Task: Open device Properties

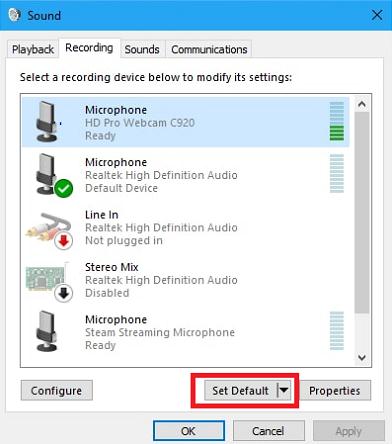Action: [x=335, y=390]
